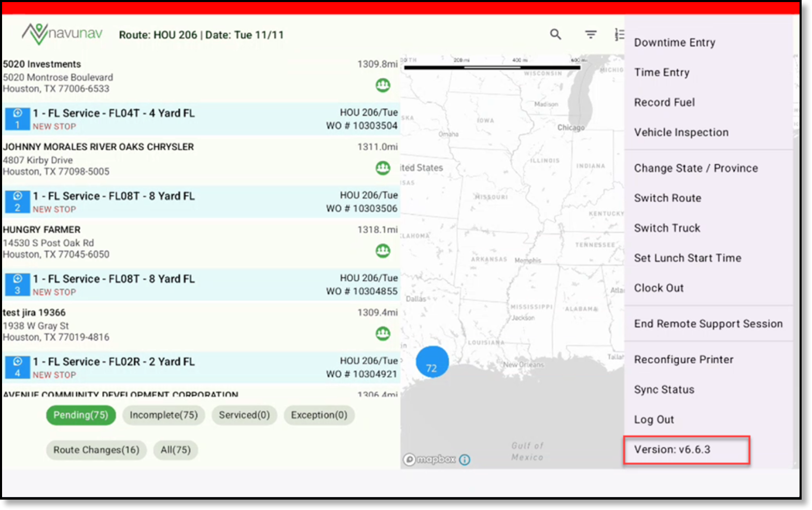Click Log Out in the menu
This screenshot has height=510, width=812.
click(654, 420)
